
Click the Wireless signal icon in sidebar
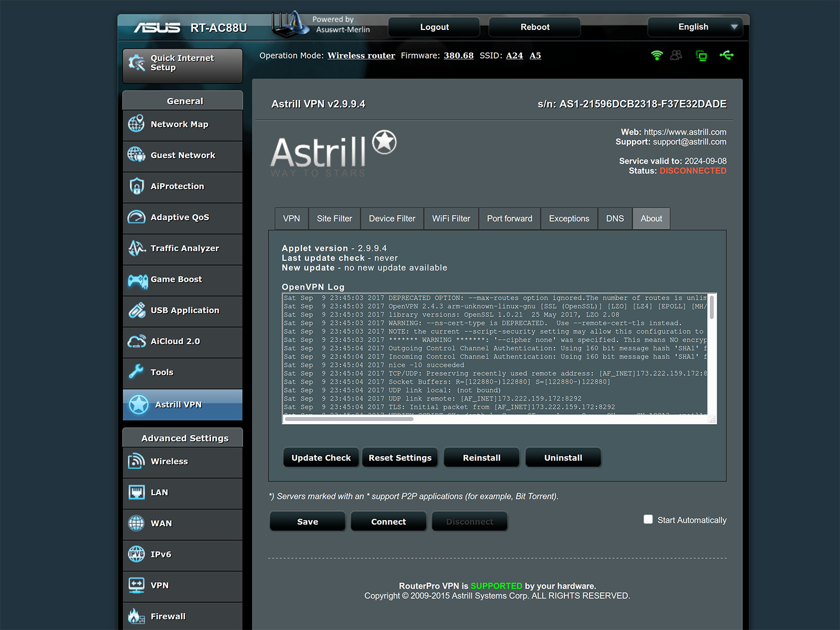coord(136,461)
